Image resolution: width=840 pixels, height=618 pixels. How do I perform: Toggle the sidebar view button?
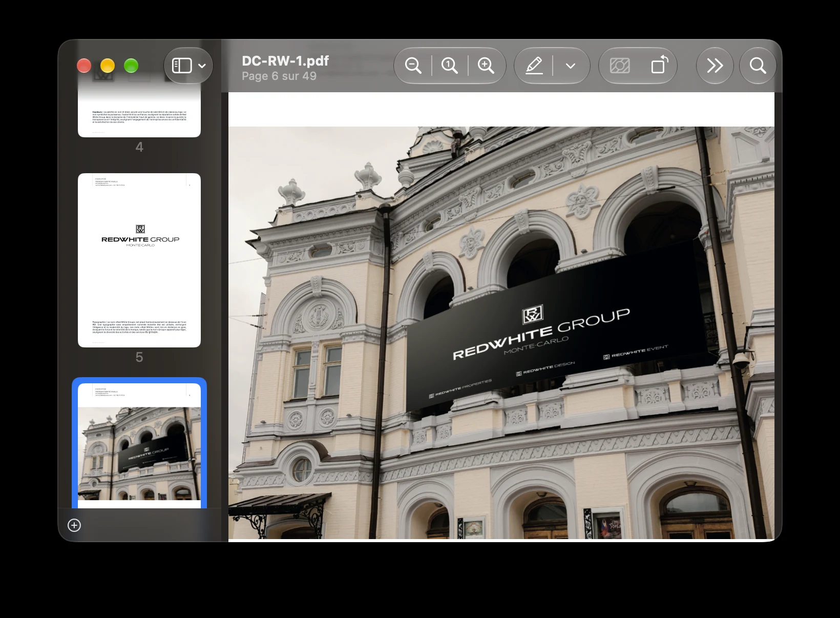point(182,66)
